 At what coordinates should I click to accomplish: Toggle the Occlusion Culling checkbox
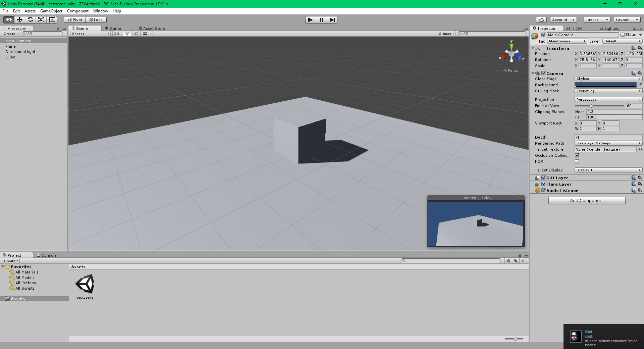(x=577, y=155)
